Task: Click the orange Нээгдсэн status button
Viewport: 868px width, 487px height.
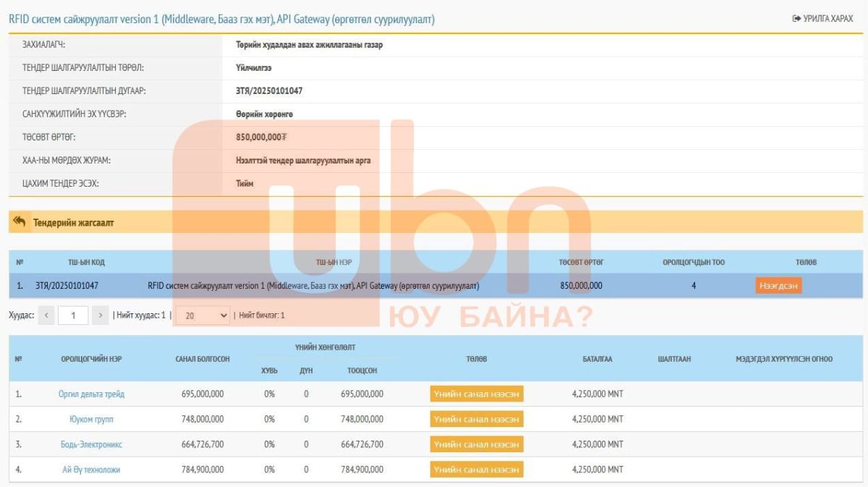Action: point(778,286)
